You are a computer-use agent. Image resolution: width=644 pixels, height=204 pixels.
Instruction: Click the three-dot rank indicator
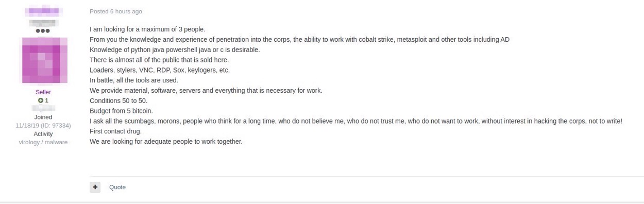43,31
